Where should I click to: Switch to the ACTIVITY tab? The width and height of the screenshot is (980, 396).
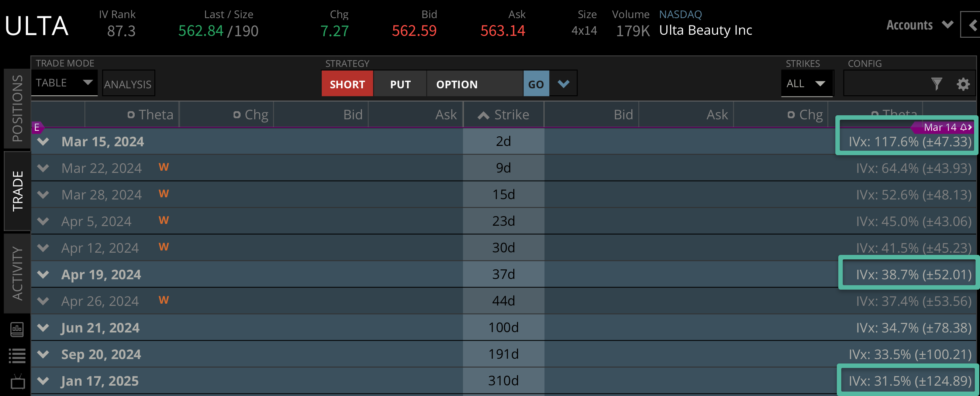pyautogui.click(x=17, y=273)
